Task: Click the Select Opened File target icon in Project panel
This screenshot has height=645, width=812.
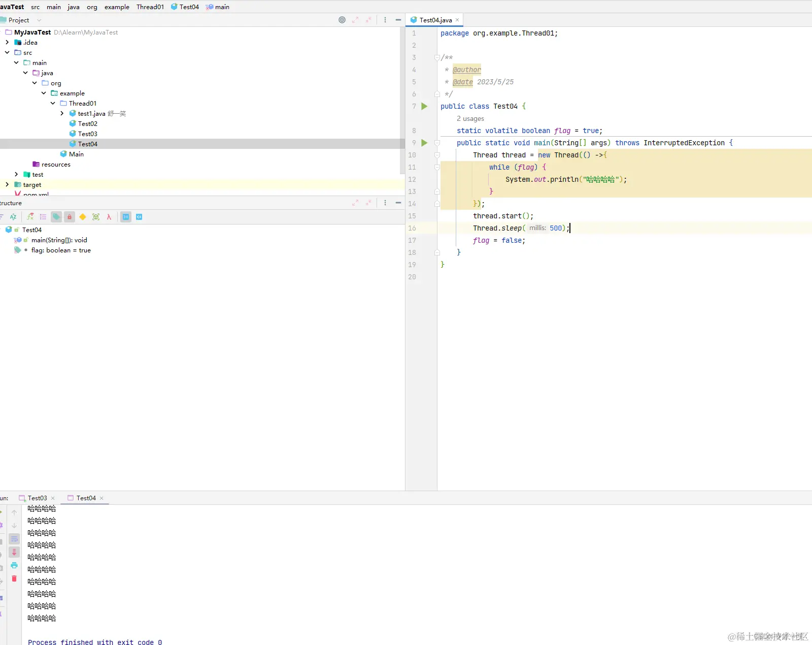Action: pos(342,20)
